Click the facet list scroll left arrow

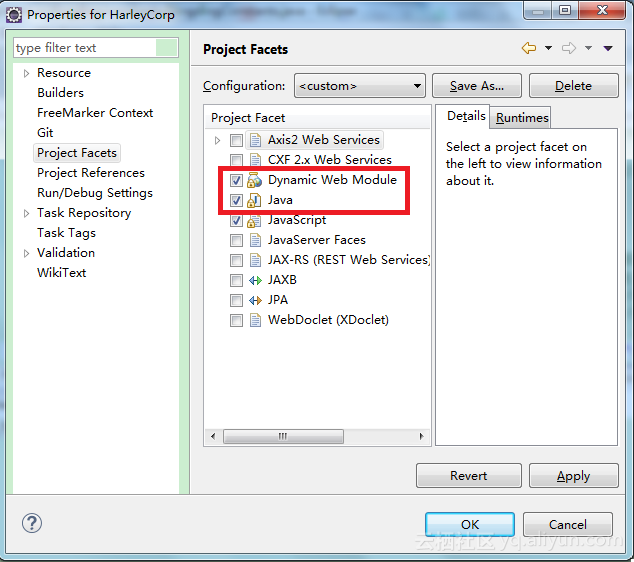pos(213,436)
